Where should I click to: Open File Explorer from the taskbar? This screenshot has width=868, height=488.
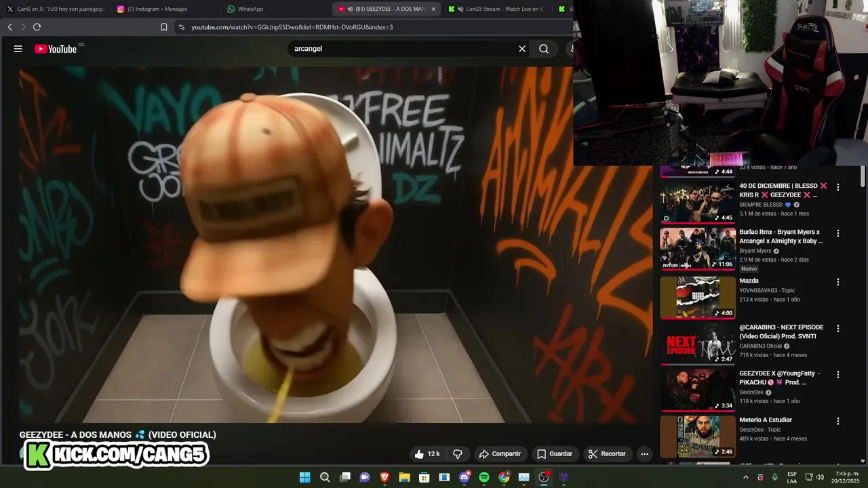405,477
